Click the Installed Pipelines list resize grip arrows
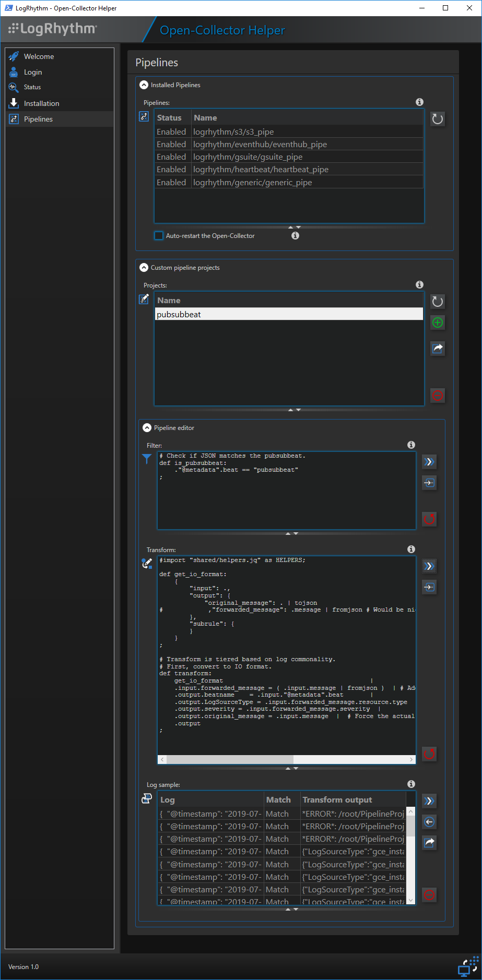The width and height of the screenshot is (482, 980). tap(295, 227)
